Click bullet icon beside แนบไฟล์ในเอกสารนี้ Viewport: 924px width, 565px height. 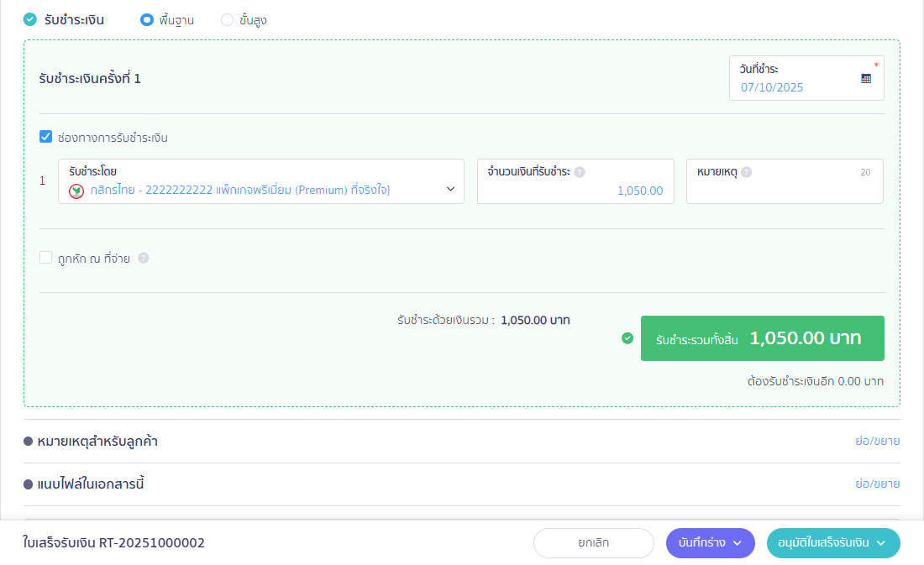pos(29,484)
